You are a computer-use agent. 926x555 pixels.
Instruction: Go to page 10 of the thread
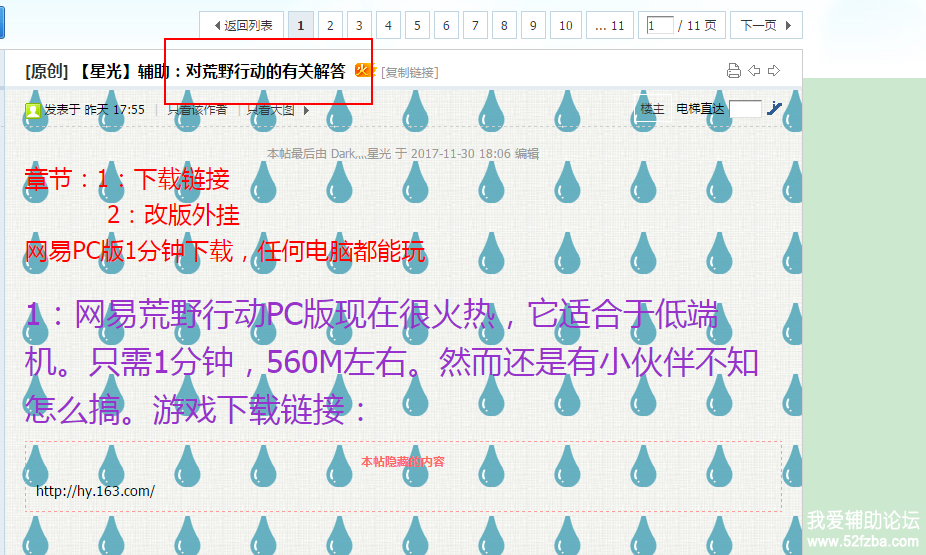point(566,25)
